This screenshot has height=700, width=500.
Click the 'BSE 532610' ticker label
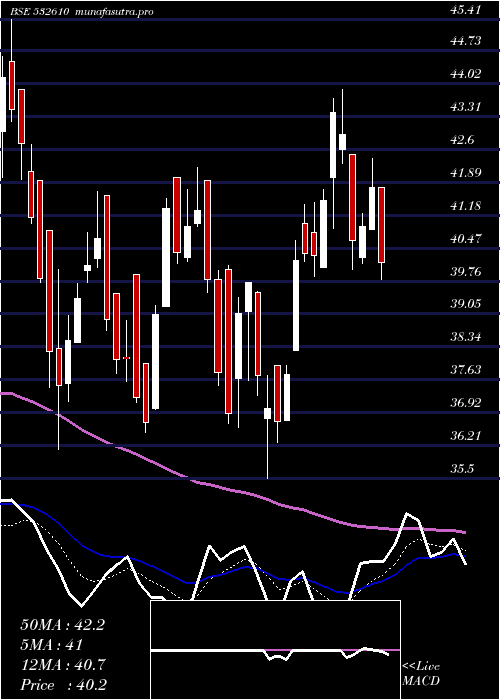pyautogui.click(x=40, y=12)
